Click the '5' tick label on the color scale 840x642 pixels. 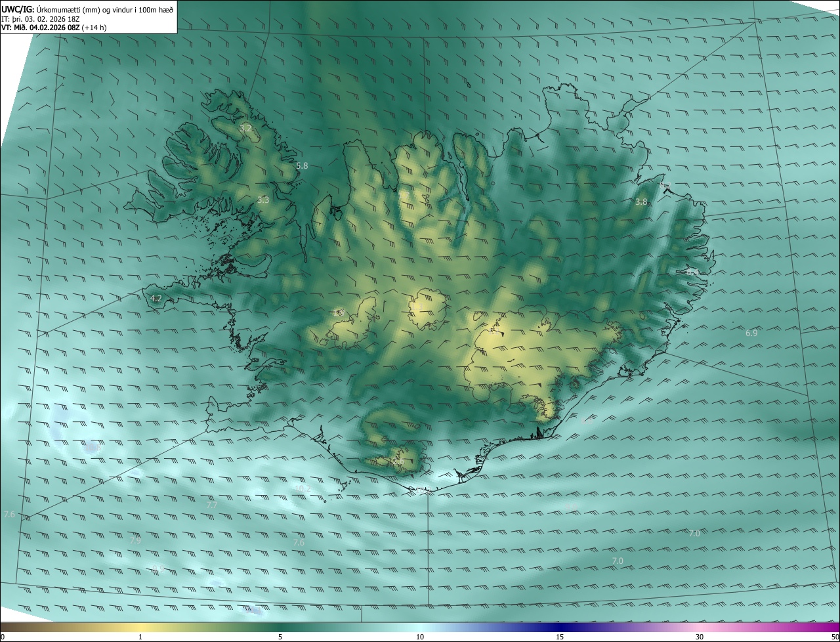(x=280, y=637)
